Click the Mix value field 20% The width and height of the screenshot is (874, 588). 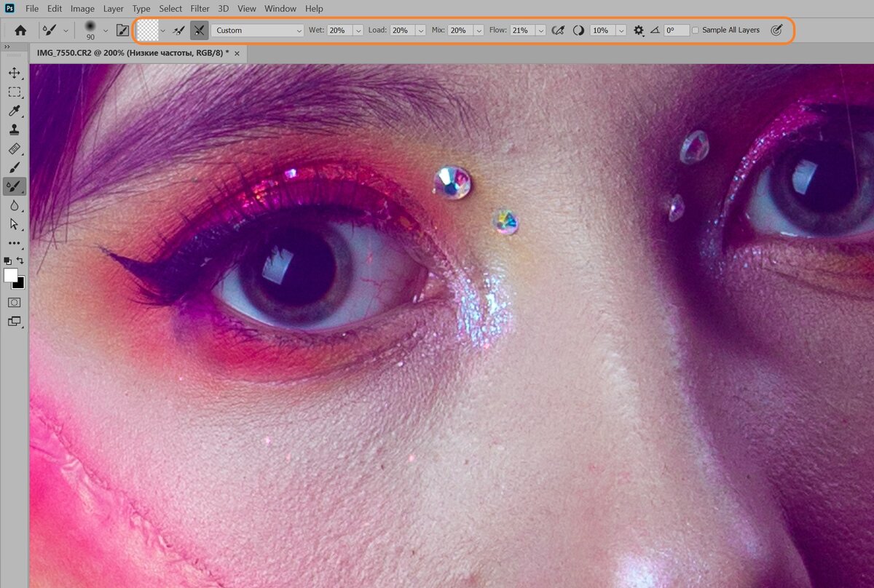[x=460, y=31]
